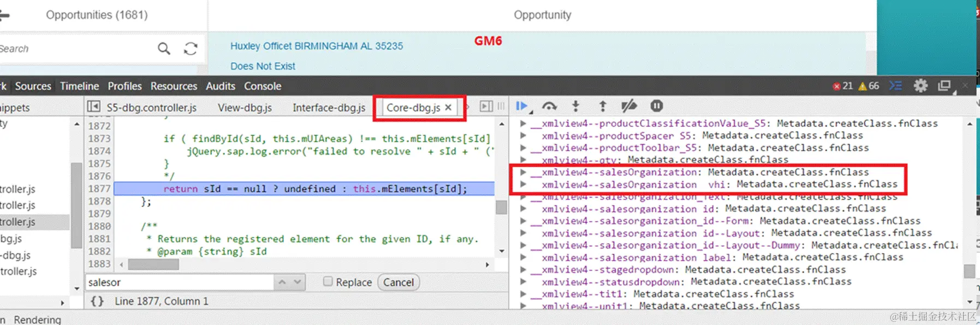Show console drawer icon
Image resolution: width=980 pixels, height=325 pixels.
click(895, 86)
